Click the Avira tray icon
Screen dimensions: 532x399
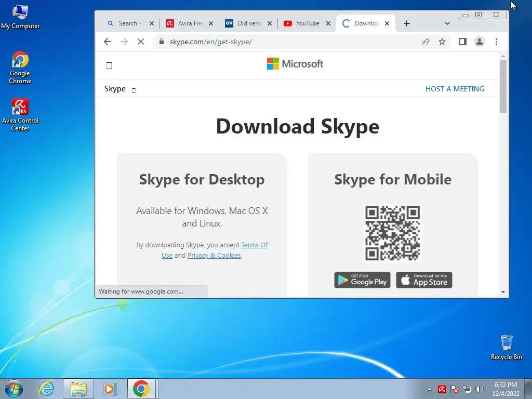(x=442, y=389)
